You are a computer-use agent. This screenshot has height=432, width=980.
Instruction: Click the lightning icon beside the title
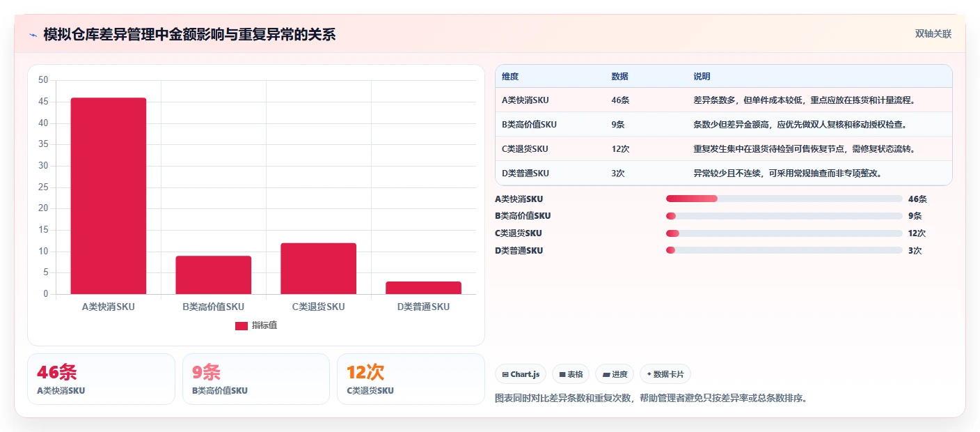point(33,35)
